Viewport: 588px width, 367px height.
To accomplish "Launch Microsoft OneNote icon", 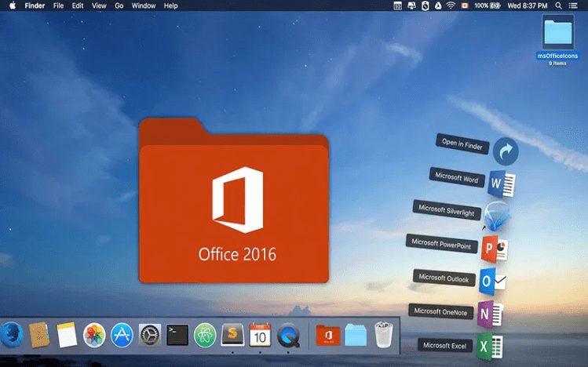I will click(x=490, y=313).
